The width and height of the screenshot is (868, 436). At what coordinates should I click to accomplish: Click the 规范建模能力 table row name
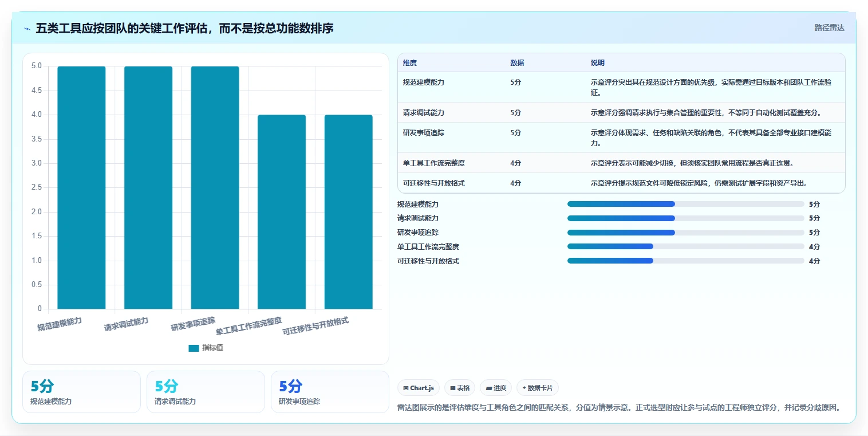pyautogui.click(x=424, y=83)
